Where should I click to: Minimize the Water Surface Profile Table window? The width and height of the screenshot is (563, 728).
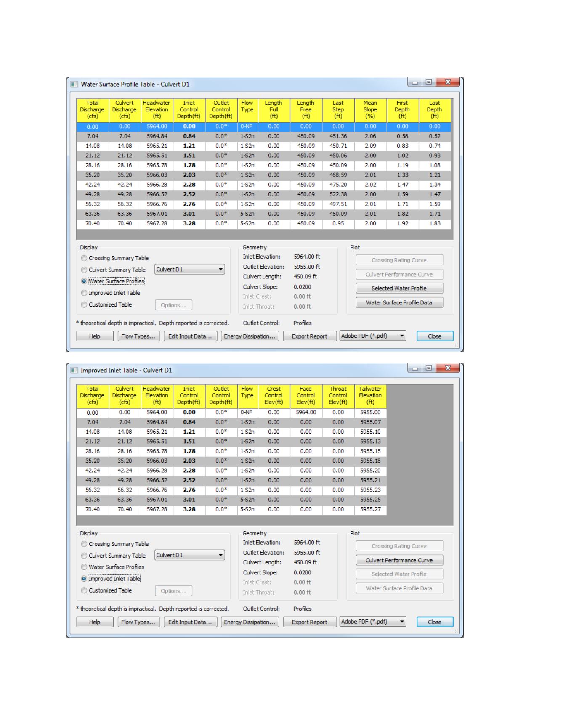(415, 82)
